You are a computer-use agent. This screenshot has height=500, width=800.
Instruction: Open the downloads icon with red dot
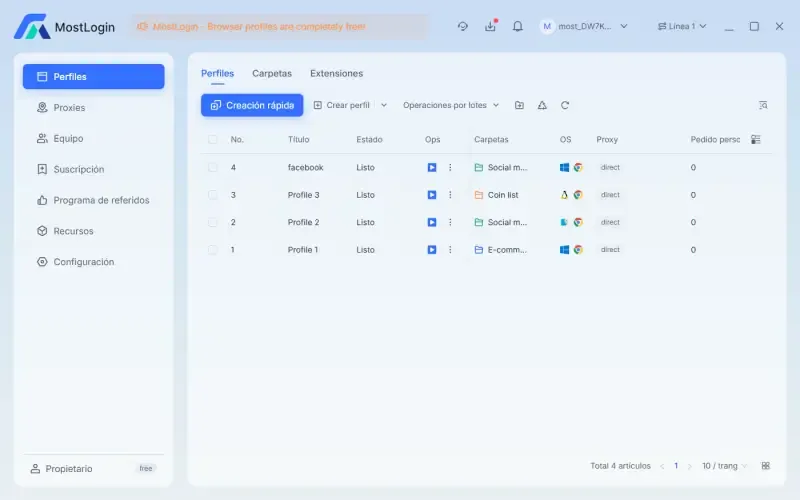click(490, 26)
